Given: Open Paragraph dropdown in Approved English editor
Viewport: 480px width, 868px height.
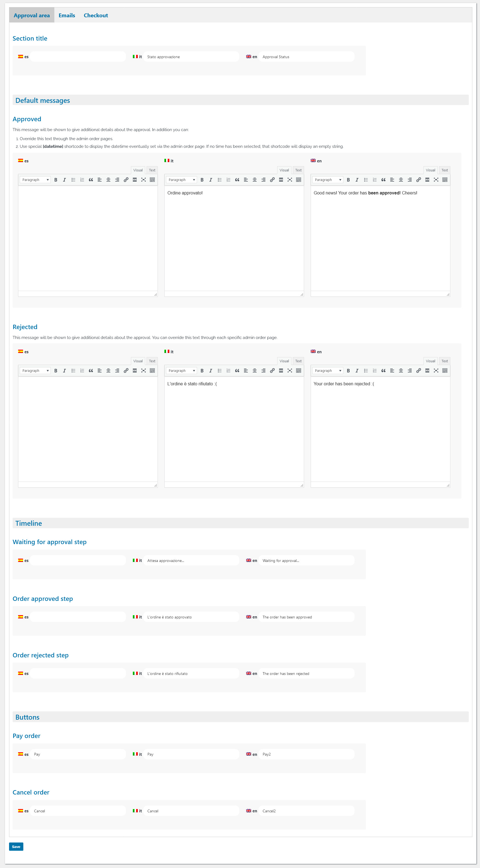Looking at the screenshot, I should (328, 180).
